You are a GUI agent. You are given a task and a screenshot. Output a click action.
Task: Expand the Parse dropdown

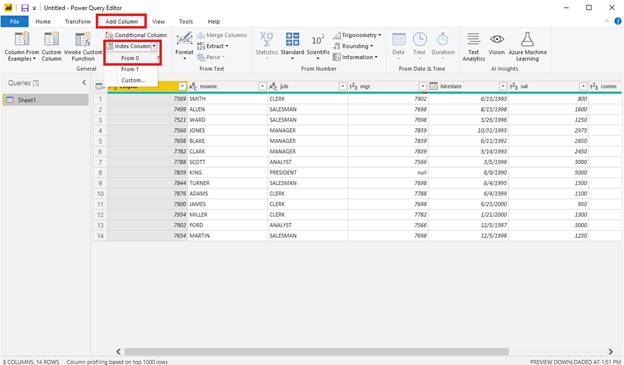pos(223,57)
